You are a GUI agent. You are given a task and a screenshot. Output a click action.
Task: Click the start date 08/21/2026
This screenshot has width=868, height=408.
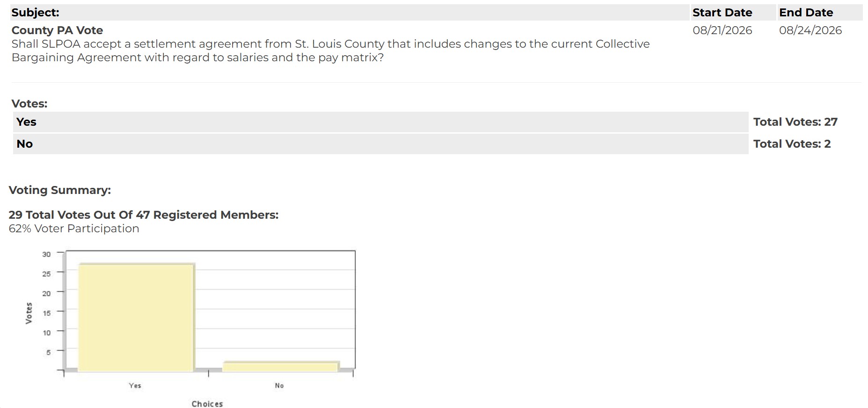coord(722,30)
